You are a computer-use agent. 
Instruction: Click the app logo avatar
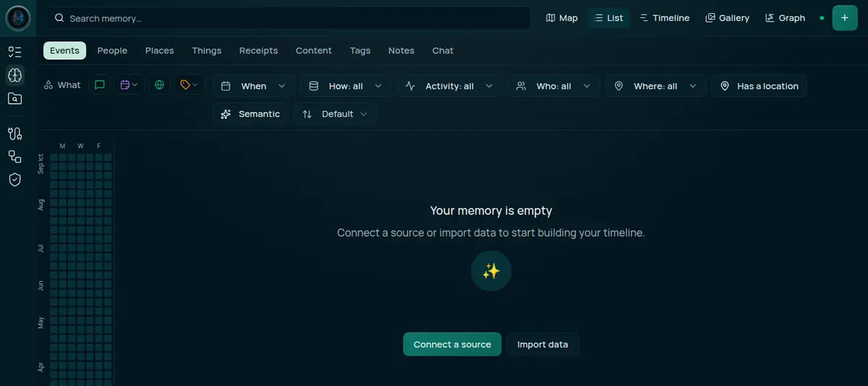(18, 18)
